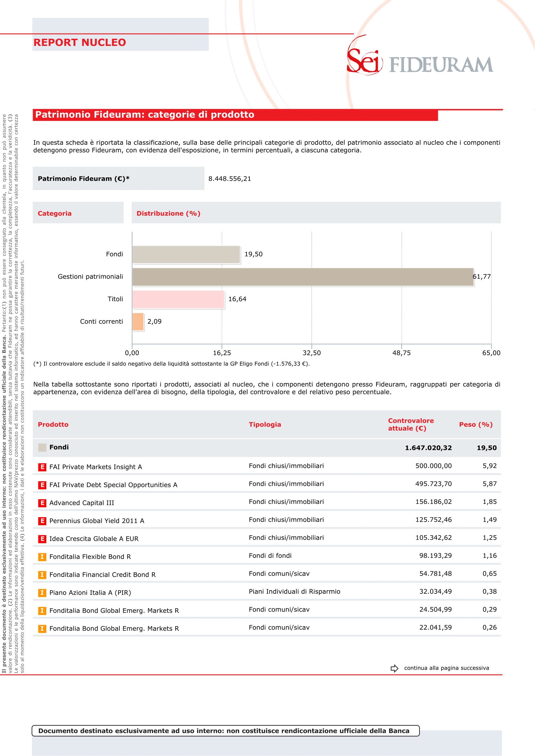Click the arrow icon beside continua alla pagina successiva

coord(394,668)
